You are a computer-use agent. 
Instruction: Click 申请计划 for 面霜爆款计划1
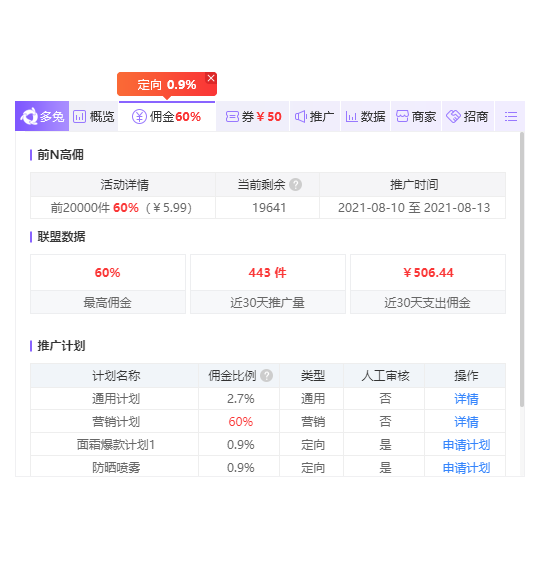coord(466,445)
